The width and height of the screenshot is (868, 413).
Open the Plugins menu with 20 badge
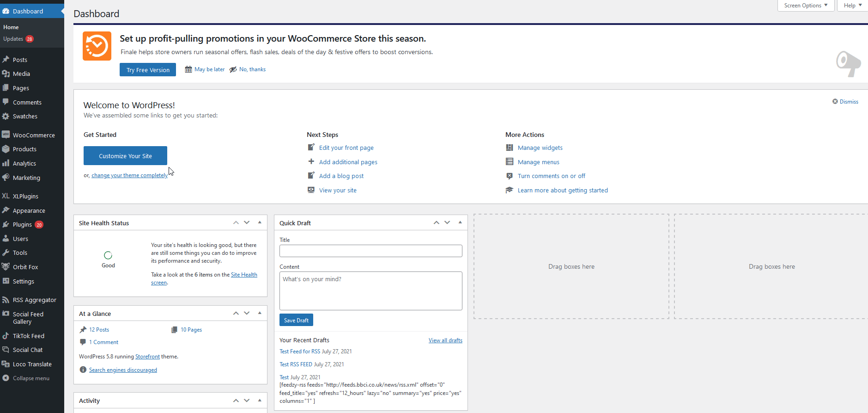[x=28, y=224]
